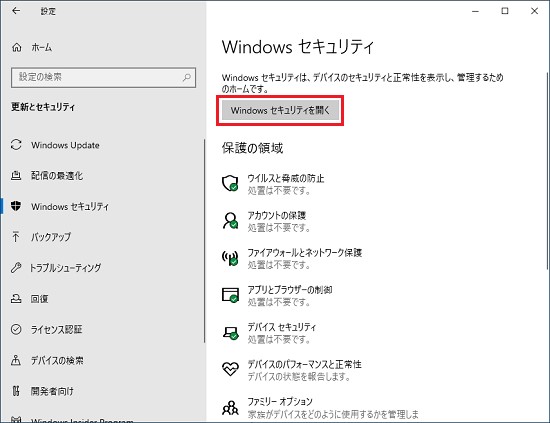This screenshot has height=423, width=550.
Task: Maximize the Settings window
Action: coord(505,11)
